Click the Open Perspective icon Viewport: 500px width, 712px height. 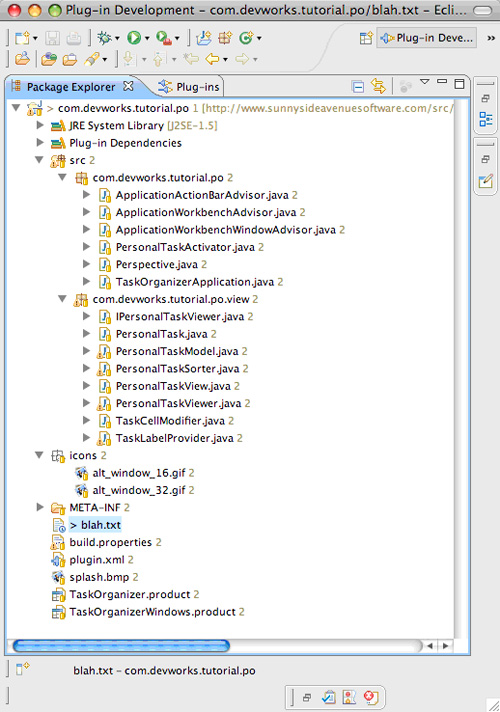(366, 38)
